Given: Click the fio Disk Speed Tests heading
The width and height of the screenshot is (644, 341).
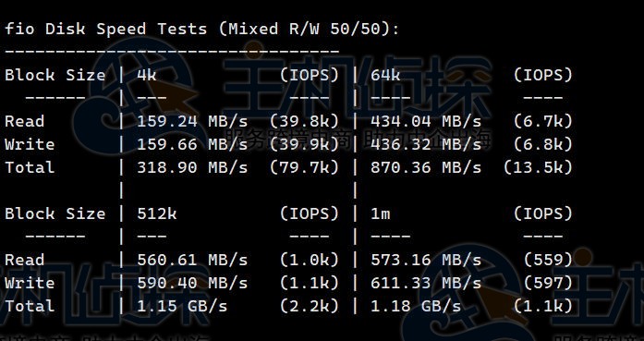Looking at the screenshot, I should coord(201,30).
